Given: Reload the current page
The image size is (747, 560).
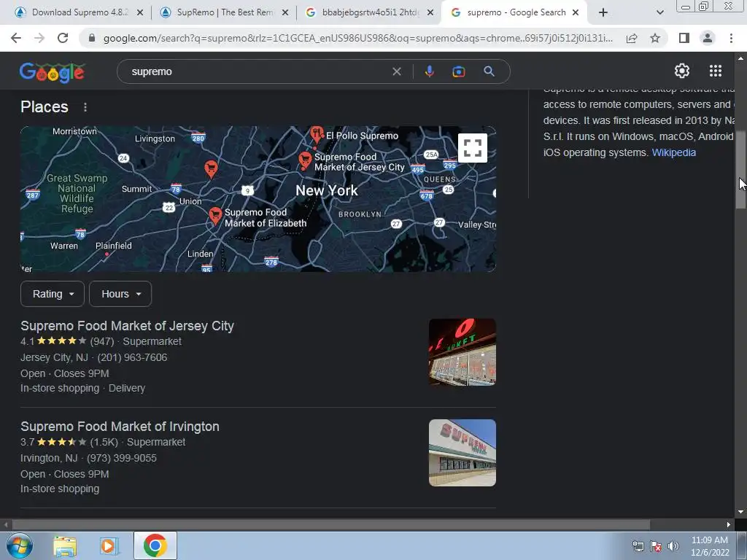Looking at the screenshot, I should click(63, 38).
